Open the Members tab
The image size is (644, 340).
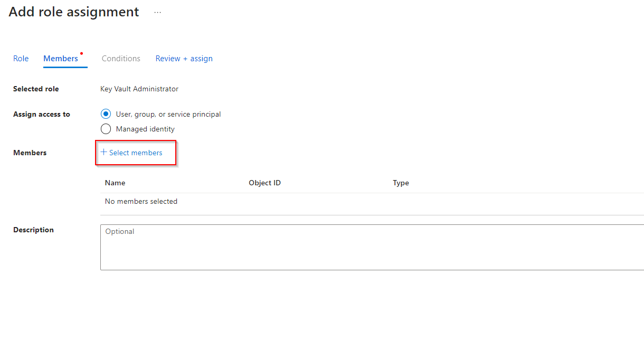point(61,59)
